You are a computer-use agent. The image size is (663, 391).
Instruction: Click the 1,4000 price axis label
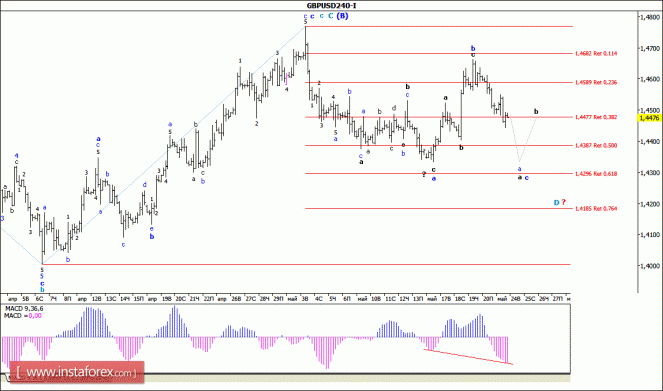pyautogui.click(x=649, y=265)
